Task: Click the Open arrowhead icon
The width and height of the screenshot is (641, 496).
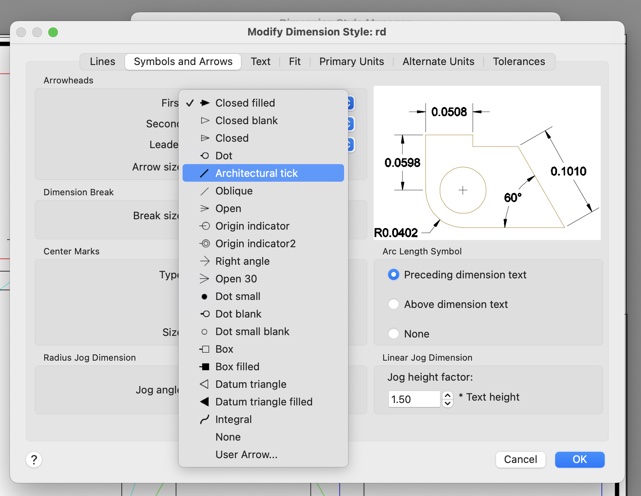Action: pyautogui.click(x=204, y=209)
